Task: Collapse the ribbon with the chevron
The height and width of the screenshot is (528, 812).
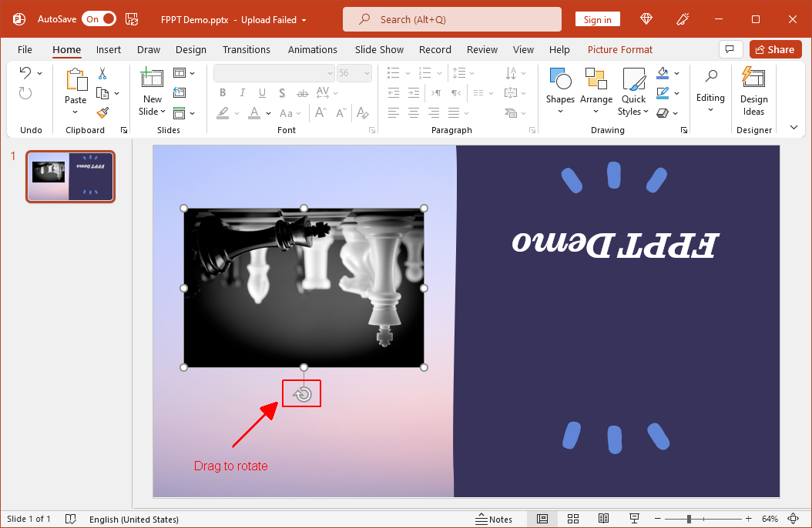Action: (x=794, y=127)
